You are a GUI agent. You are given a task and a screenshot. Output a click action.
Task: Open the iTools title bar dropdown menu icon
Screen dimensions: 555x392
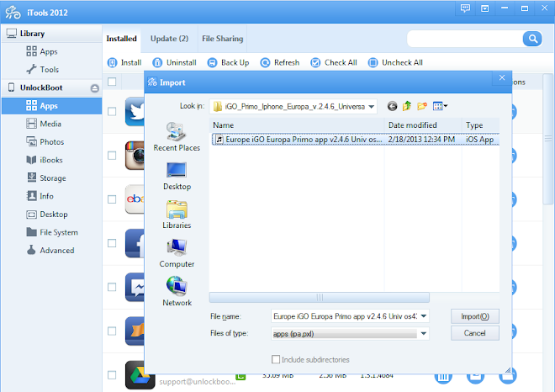[484, 8]
